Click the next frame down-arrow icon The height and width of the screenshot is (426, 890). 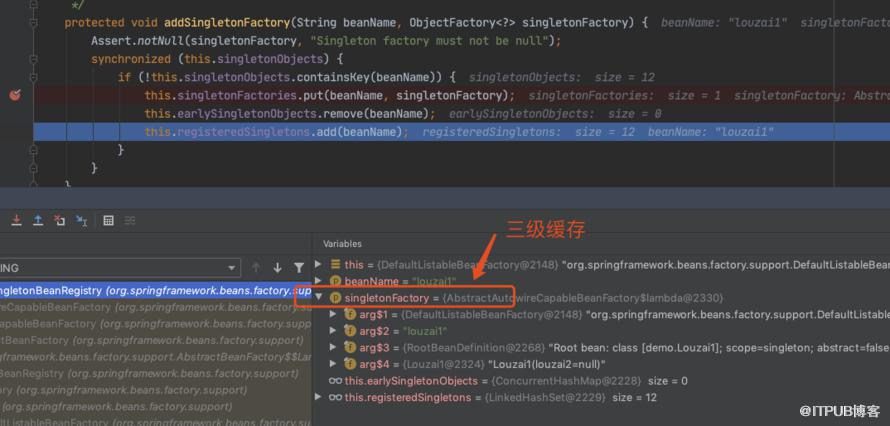click(x=278, y=268)
